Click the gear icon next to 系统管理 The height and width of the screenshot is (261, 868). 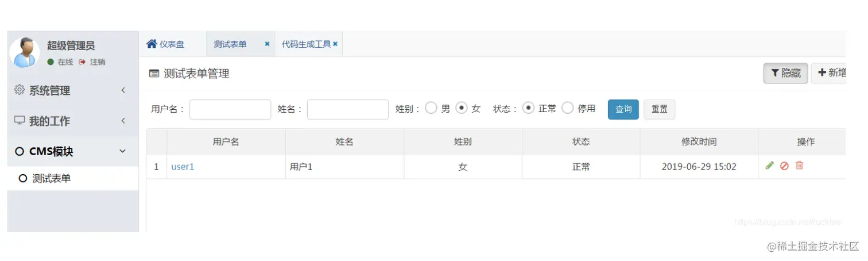(19, 90)
